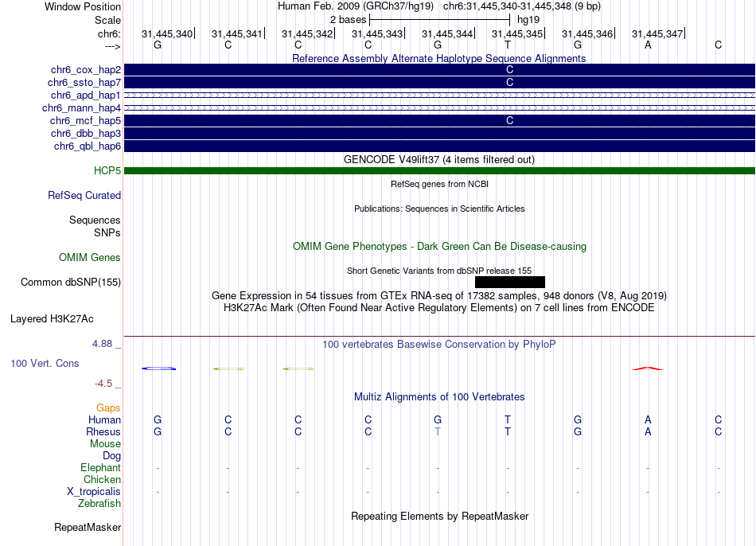Click the Gene Expression in 54 tissues title

pyautogui.click(x=439, y=295)
